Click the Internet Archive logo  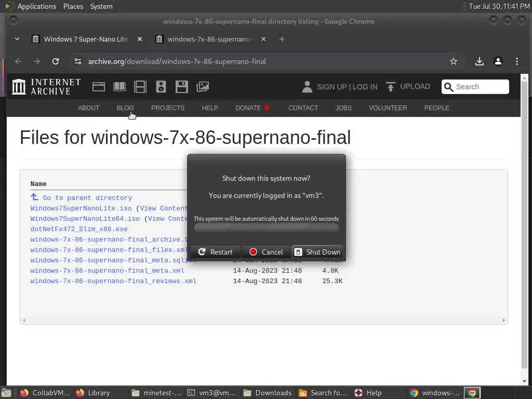[46, 87]
